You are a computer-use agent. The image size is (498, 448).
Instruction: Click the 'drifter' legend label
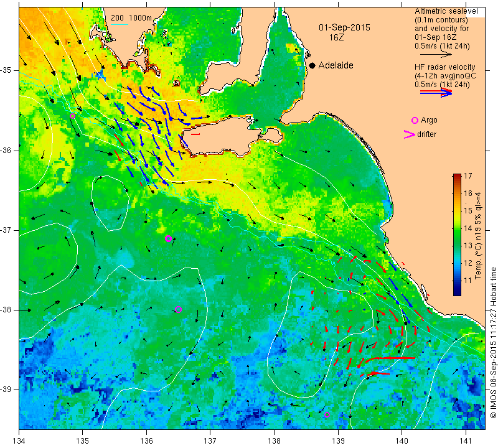pos(426,134)
